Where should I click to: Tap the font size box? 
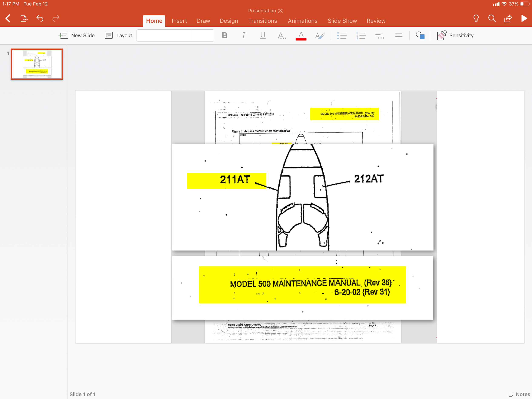click(x=203, y=35)
